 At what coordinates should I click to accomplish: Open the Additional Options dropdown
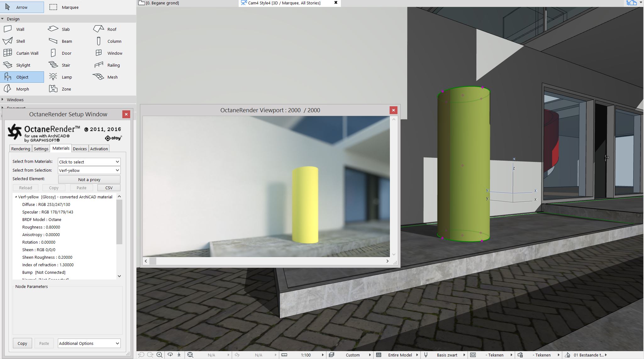tap(89, 343)
